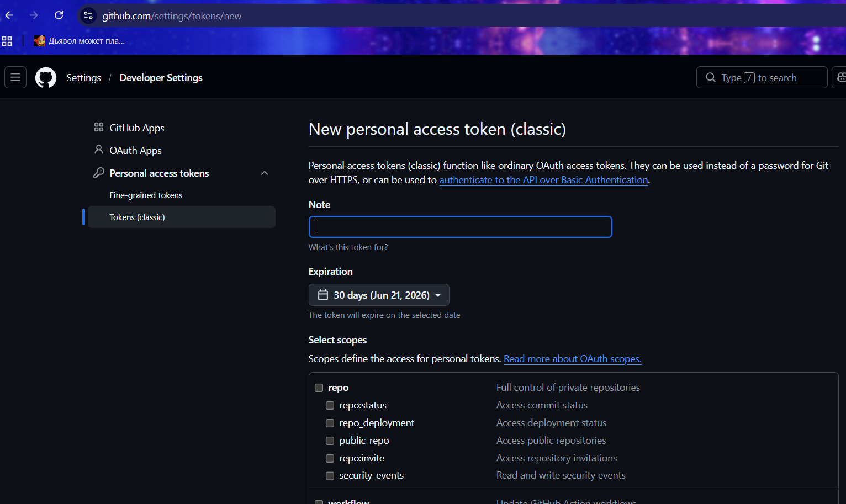The width and height of the screenshot is (846, 504).
Task: Click the browser back arrow
Action: [9, 15]
